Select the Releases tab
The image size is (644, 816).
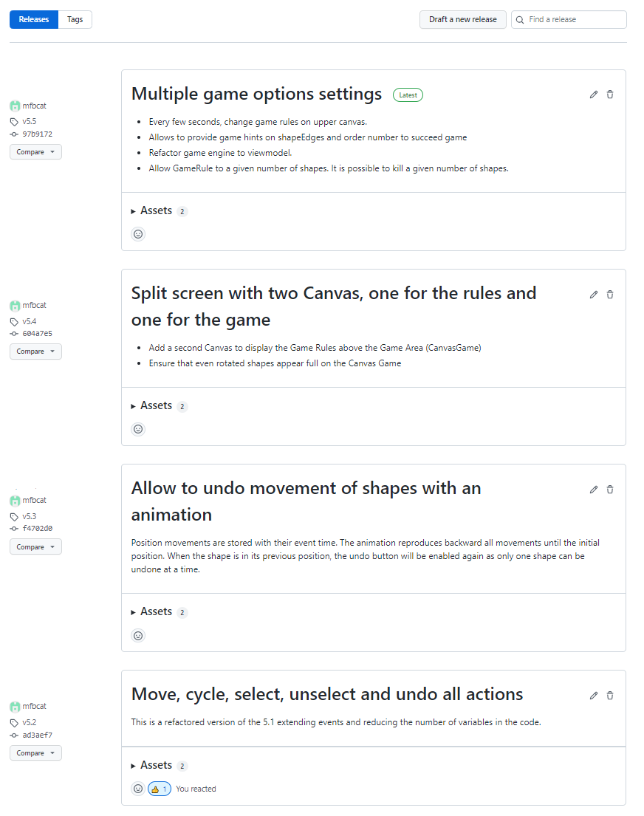point(34,20)
